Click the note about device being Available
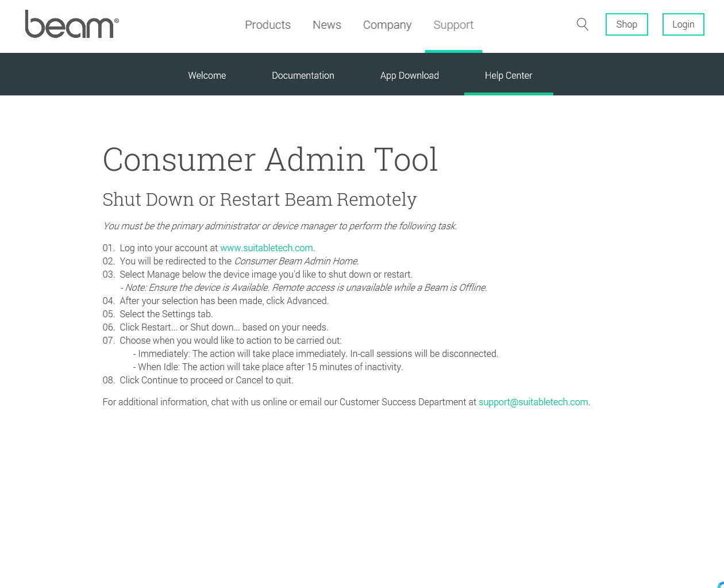The width and height of the screenshot is (724, 588). 303,287
